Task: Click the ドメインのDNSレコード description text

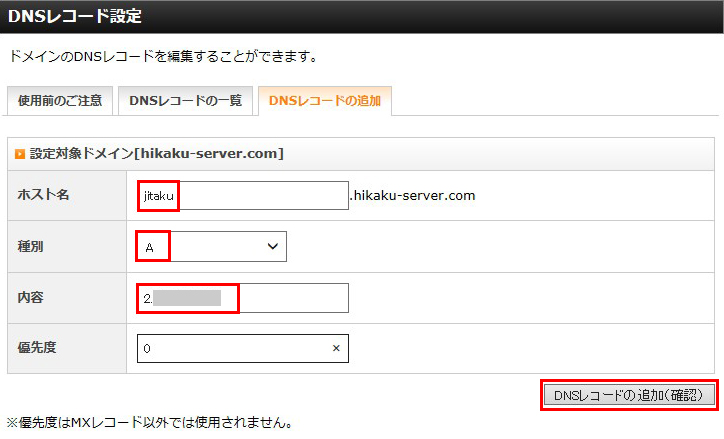Action: coord(162,57)
